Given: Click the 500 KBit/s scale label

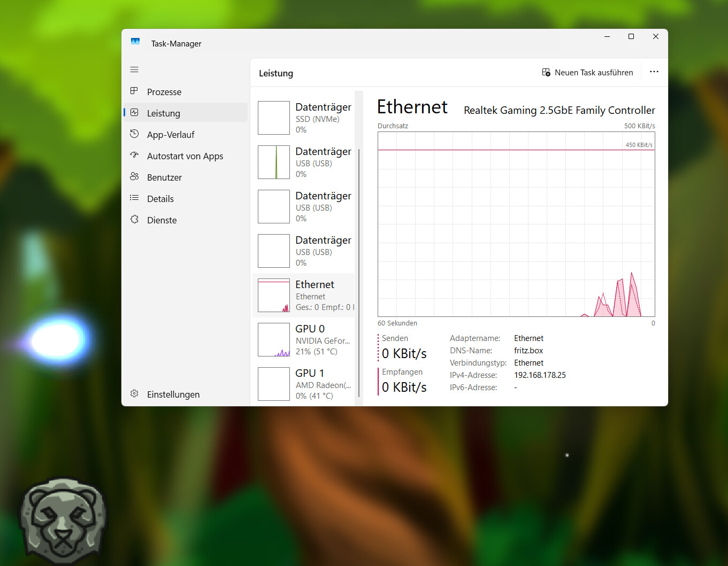Looking at the screenshot, I should point(640,126).
